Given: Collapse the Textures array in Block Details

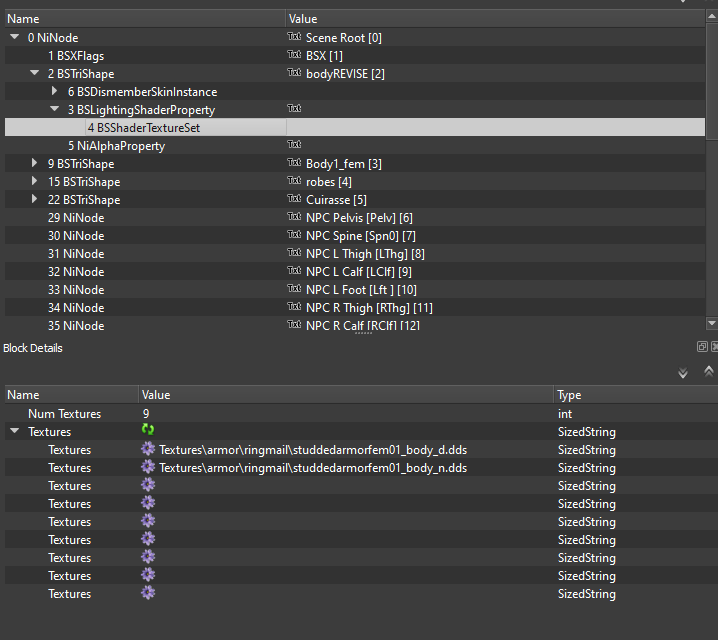Looking at the screenshot, I should point(15,431).
